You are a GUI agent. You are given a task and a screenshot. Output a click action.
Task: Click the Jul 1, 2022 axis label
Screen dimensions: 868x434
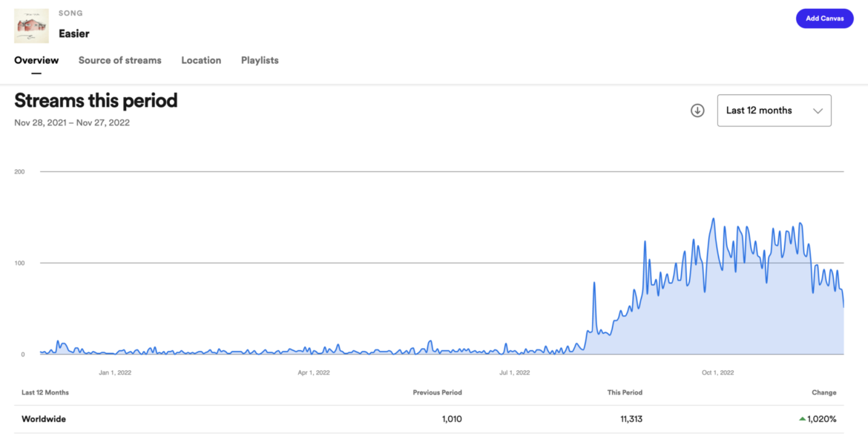[514, 372]
